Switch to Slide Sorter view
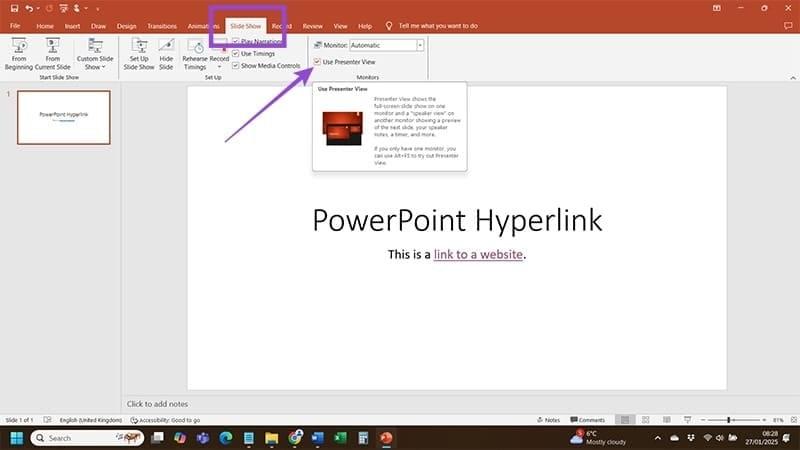This screenshot has height=450, width=800. pos(646,420)
